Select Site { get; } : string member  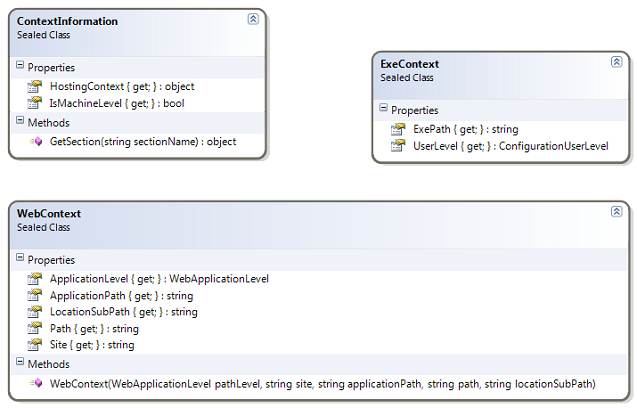[92, 345]
